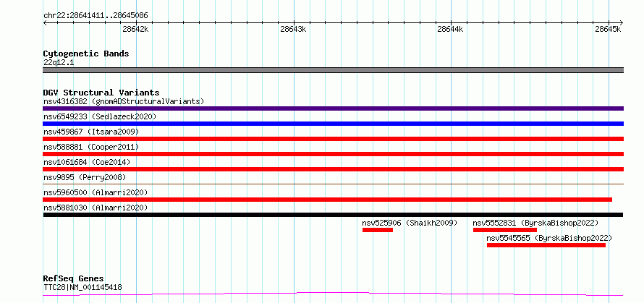644x303 pixels.
Task: Open nsv9895 (Perry2008) label
Action: pos(85,177)
